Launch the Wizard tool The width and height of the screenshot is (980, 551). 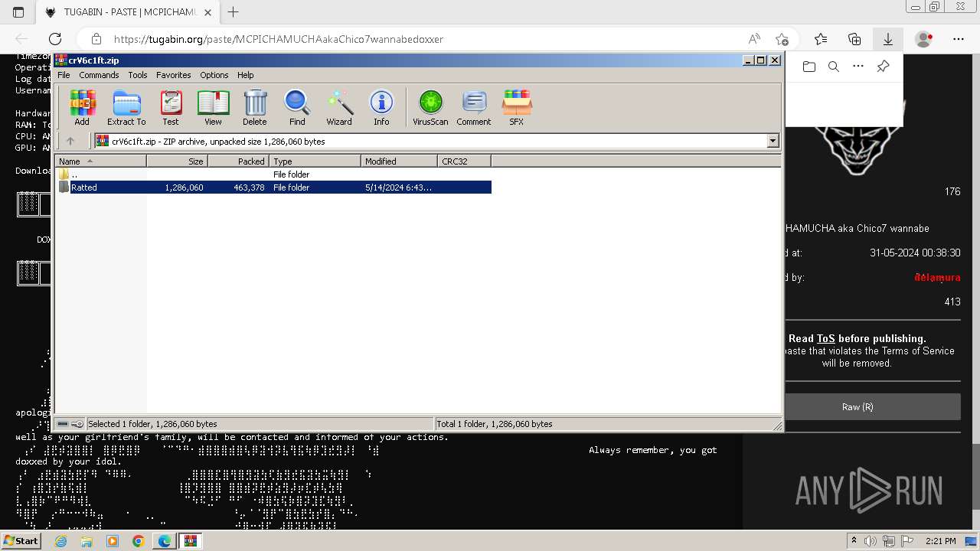(x=339, y=108)
